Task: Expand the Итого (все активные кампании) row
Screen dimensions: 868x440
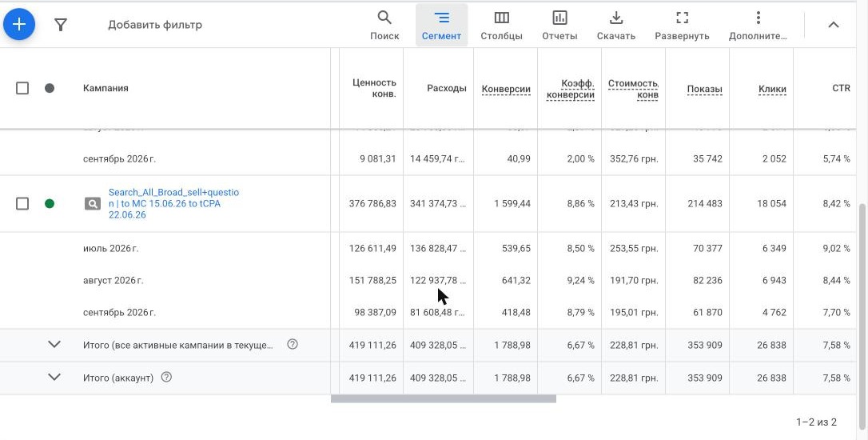Action: [54, 344]
